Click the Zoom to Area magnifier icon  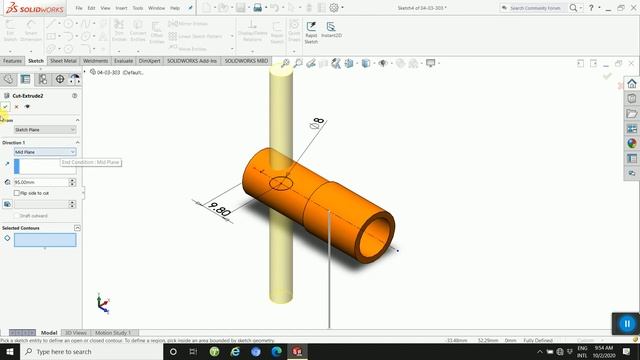pos(298,63)
